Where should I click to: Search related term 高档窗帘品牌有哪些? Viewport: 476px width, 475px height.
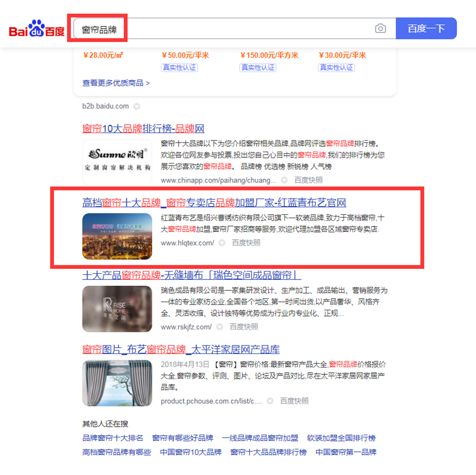tap(117, 452)
